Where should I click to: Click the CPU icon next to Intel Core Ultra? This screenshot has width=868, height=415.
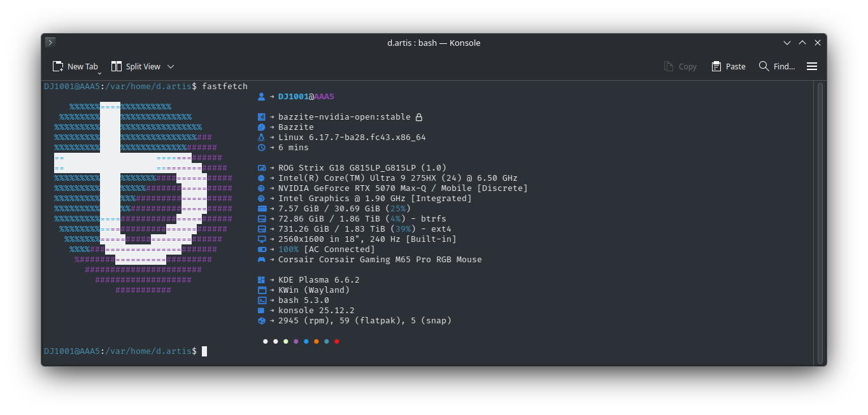[261, 178]
